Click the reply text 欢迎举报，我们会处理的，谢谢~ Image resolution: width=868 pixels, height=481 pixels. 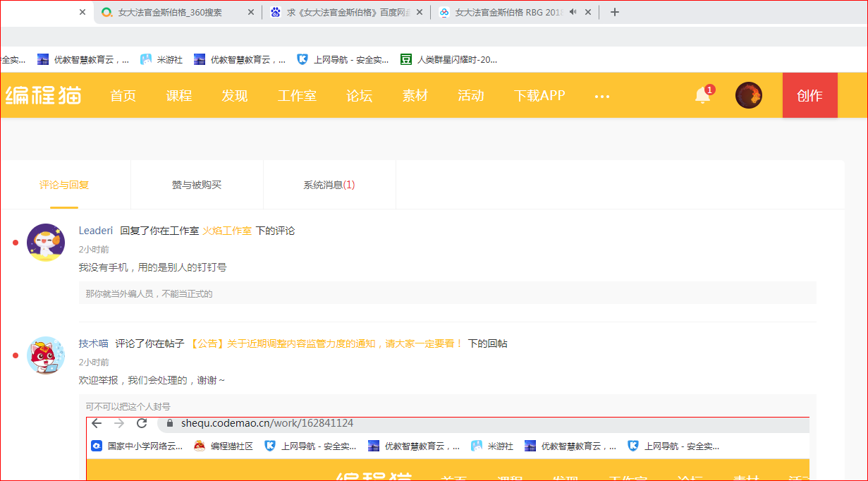152,380
